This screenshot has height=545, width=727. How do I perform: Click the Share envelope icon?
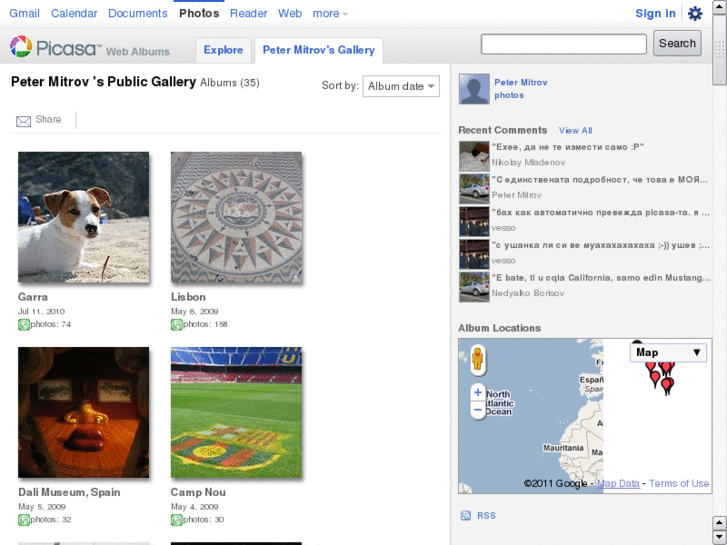click(23, 121)
